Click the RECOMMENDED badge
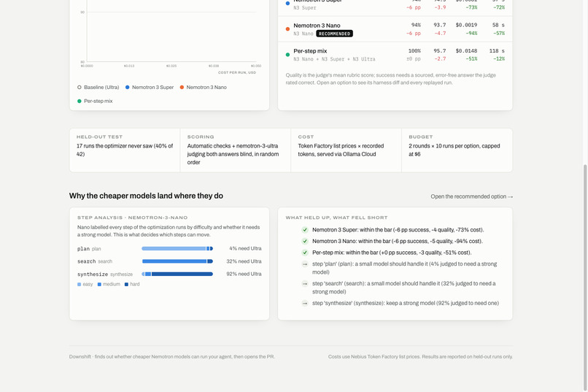Image resolution: width=588 pixels, height=392 pixels. tap(334, 34)
